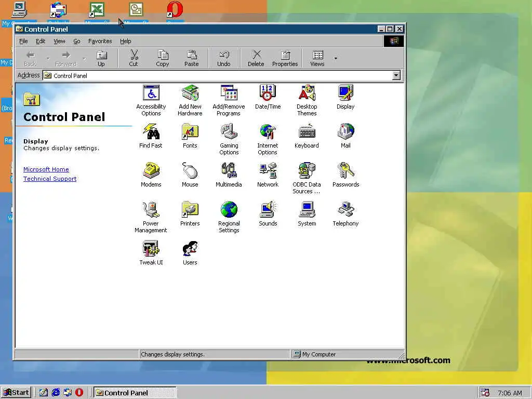Expand the Address bar dropdown
The width and height of the screenshot is (532, 399).
pos(396,75)
